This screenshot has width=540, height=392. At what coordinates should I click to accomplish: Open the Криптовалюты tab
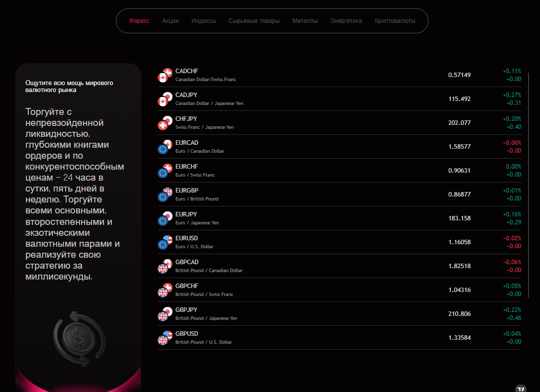coord(395,21)
